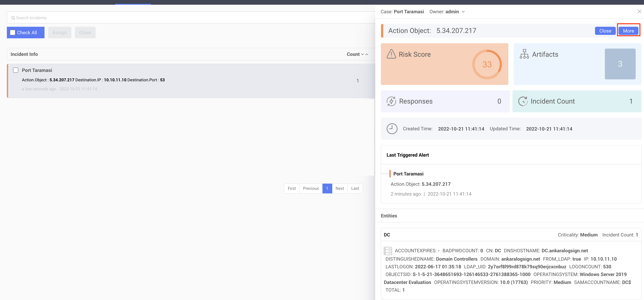Screen dimensions: 644x300
Task: Click the Incident Count clock icon
Action: coord(523,101)
